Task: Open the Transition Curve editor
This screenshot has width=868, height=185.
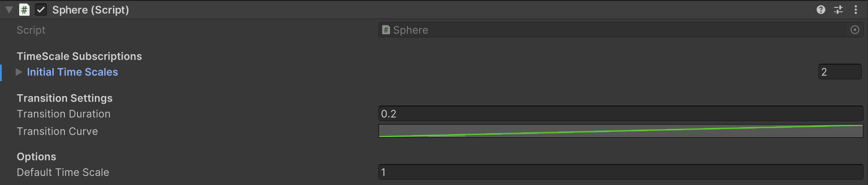Action: (x=620, y=131)
